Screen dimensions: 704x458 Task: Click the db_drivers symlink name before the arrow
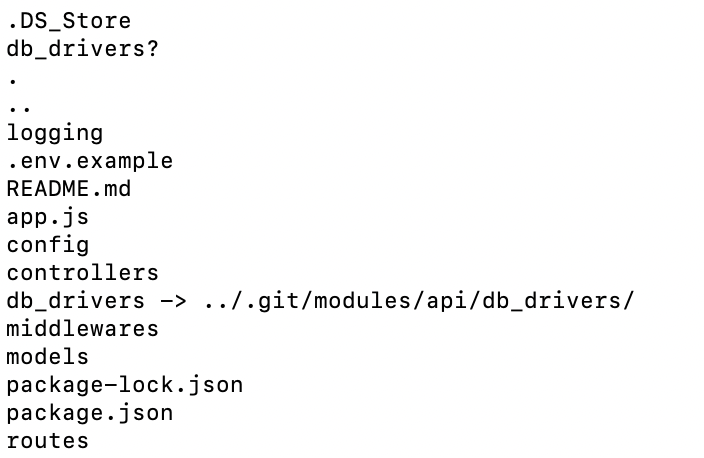tap(75, 300)
